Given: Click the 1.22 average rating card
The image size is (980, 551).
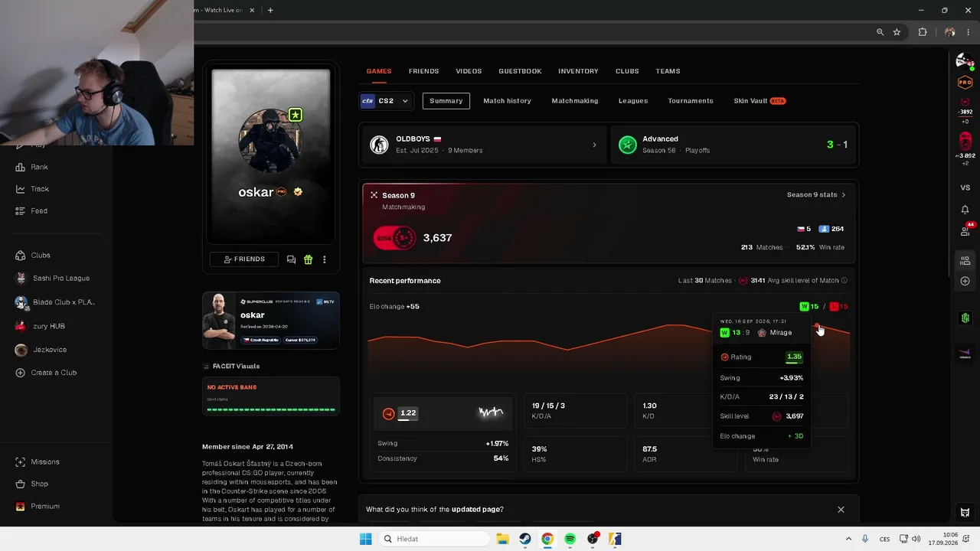Looking at the screenshot, I should 442,413.
